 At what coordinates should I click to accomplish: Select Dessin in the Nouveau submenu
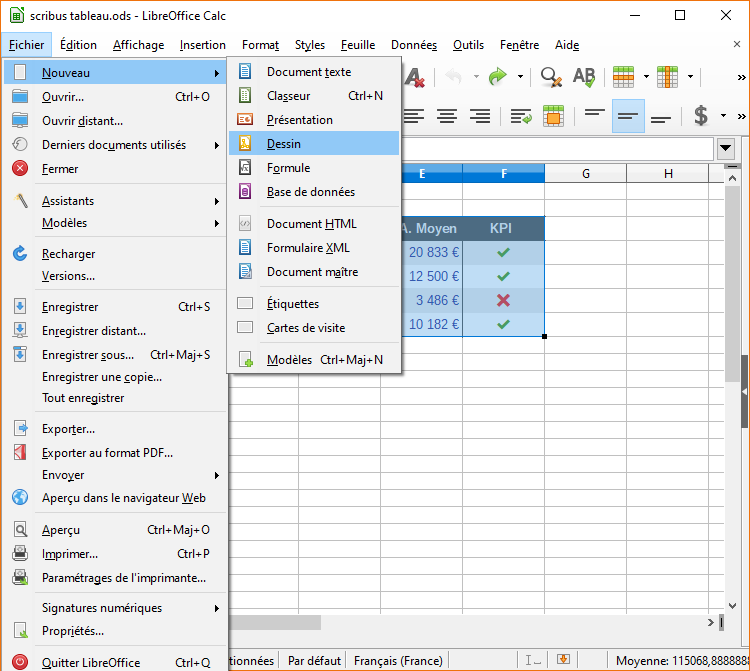pos(284,144)
